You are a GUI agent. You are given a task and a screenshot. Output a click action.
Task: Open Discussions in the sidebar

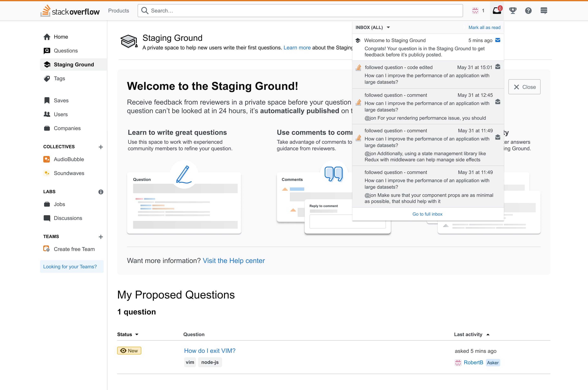[x=68, y=218]
